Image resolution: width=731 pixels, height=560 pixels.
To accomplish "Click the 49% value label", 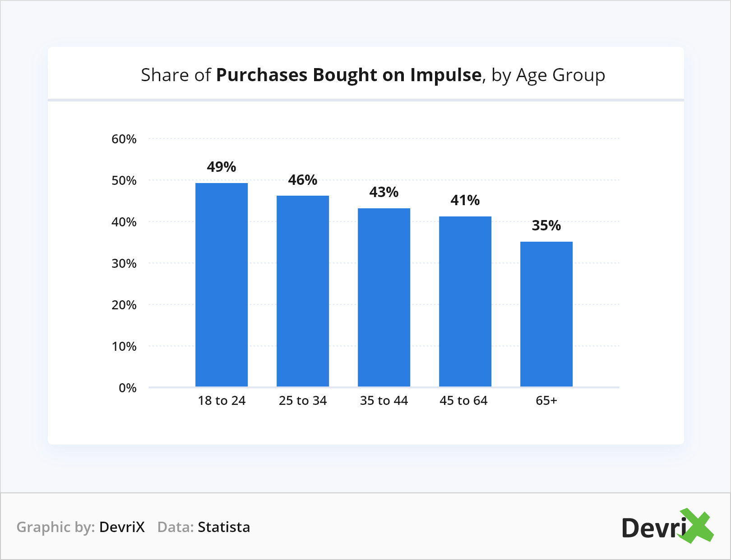I will click(x=221, y=167).
